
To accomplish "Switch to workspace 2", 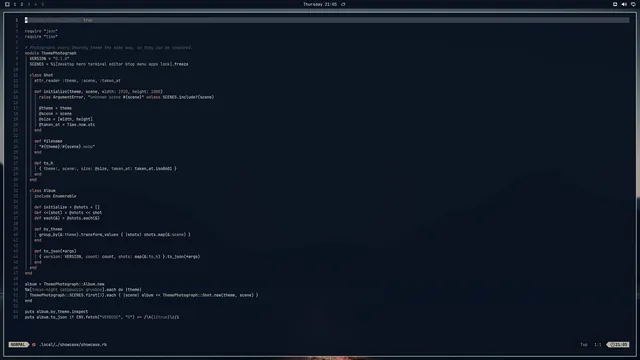I will point(22,4).
